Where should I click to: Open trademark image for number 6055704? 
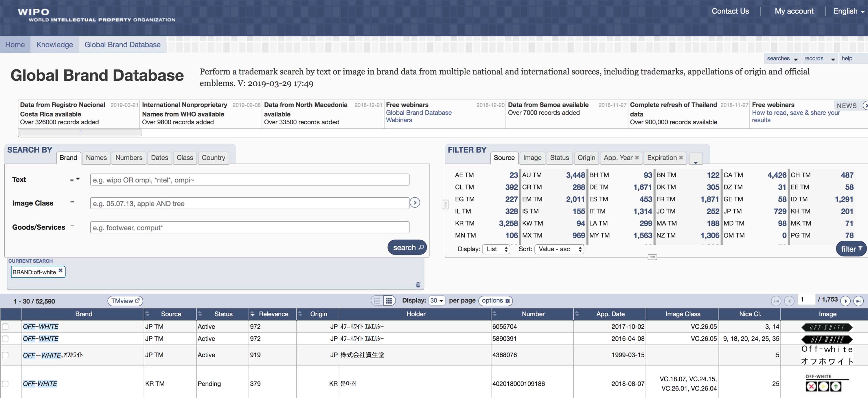pyautogui.click(x=827, y=327)
